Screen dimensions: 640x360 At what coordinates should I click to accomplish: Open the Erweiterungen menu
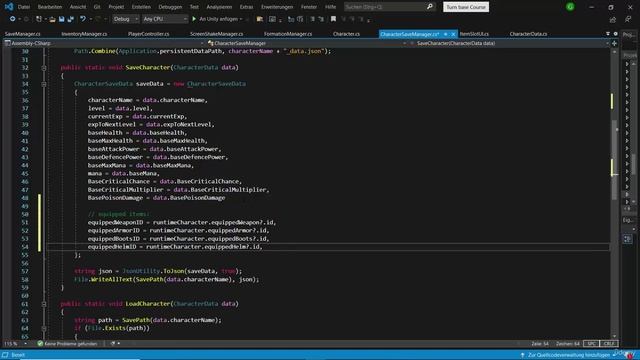point(277,7)
